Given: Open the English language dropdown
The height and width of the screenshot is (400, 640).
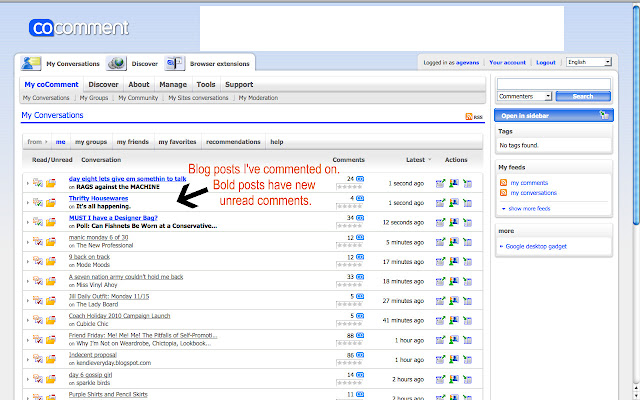Looking at the screenshot, I should (589, 62).
